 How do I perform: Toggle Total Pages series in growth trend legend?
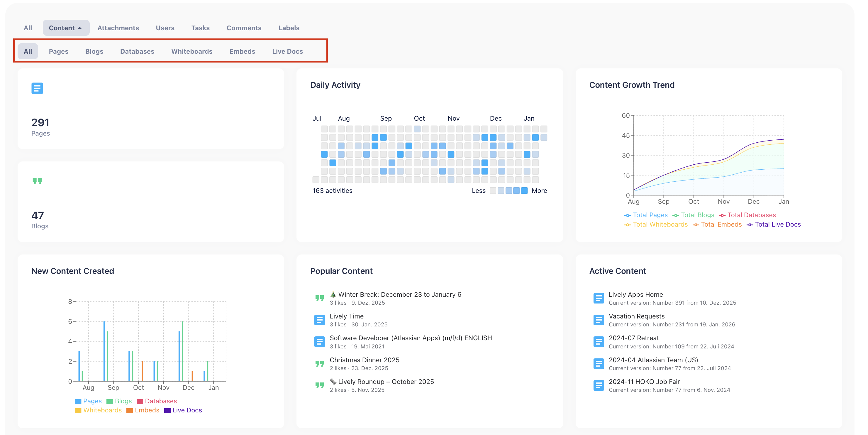646,215
